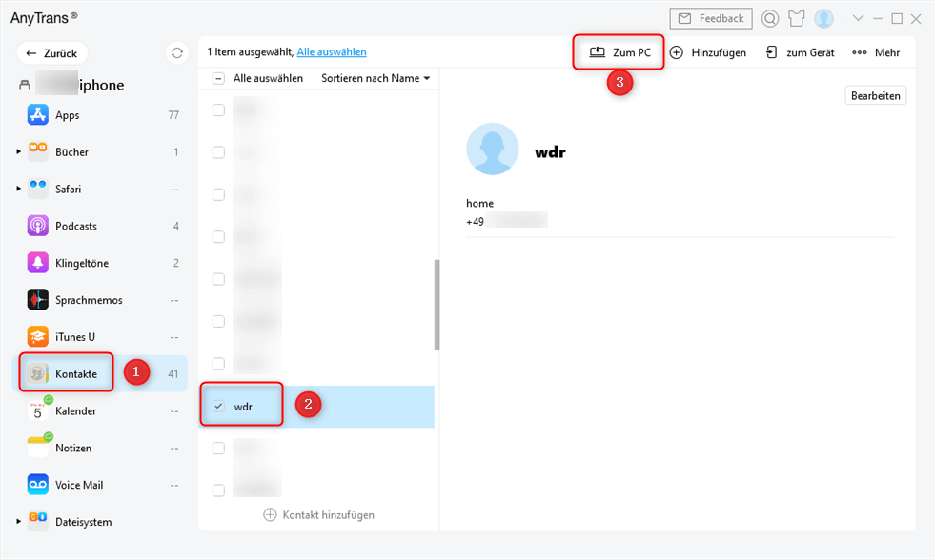Export contact with Zum PC button
This screenshot has width=934, height=560.
tap(619, 52)
